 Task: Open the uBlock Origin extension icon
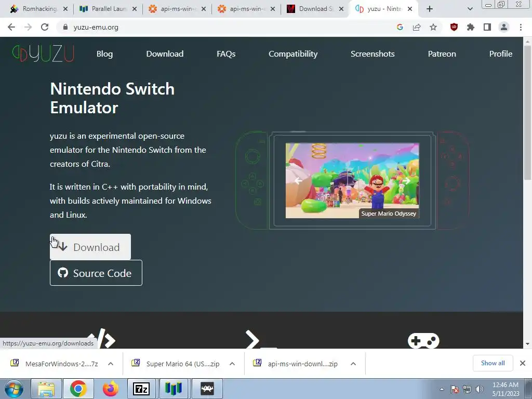[x=454, y=27]
